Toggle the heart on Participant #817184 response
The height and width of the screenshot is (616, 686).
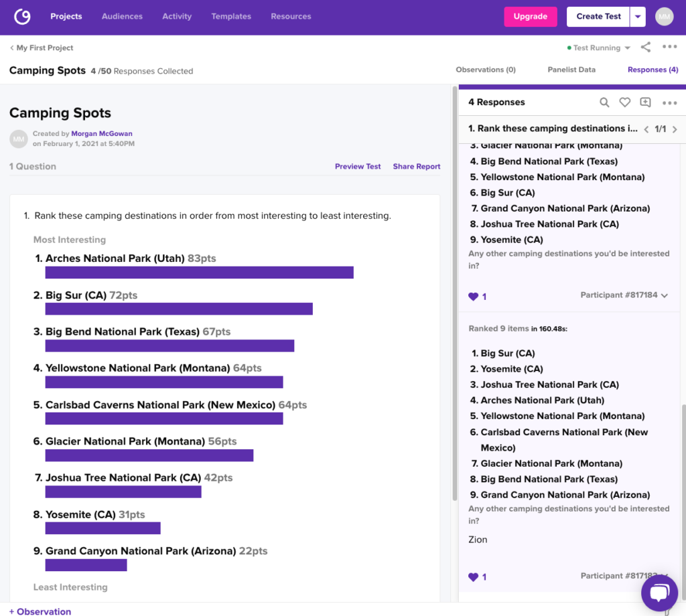(474, 297)
